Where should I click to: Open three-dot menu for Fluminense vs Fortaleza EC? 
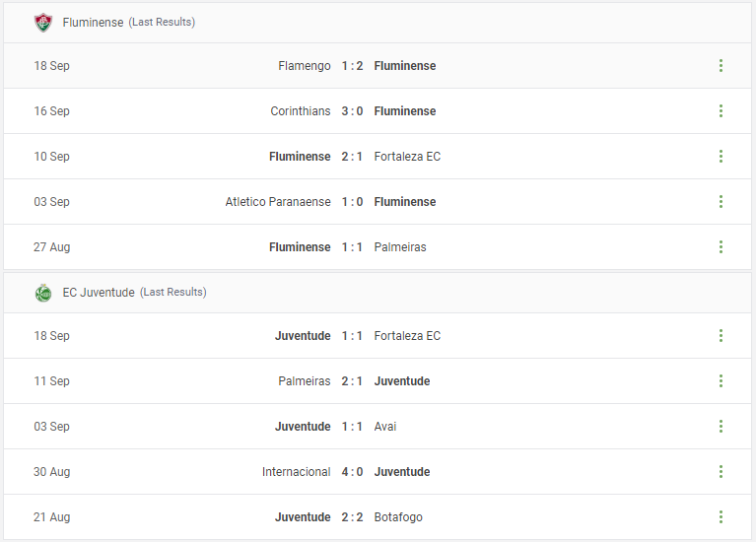721,157
